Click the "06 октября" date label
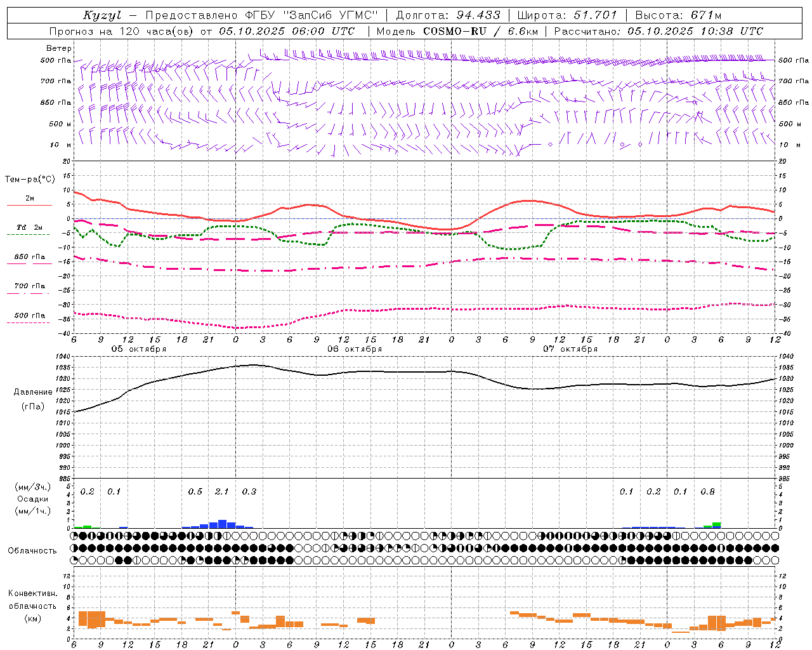 (355, 349)
